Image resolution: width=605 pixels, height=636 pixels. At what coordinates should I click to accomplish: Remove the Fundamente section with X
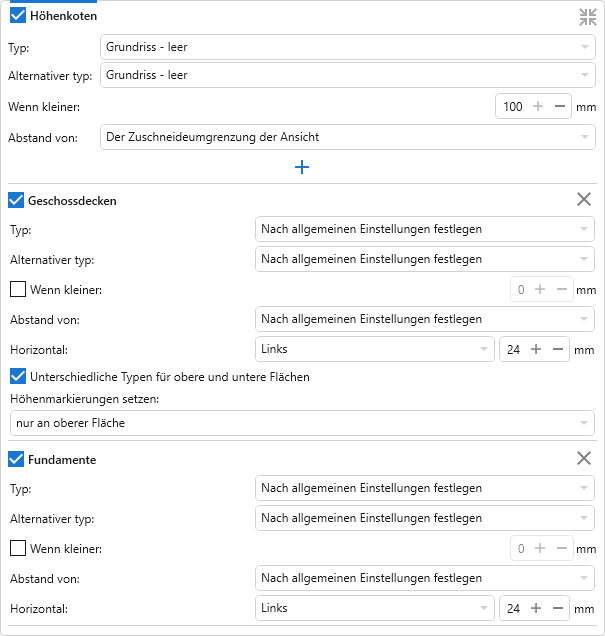point(584,458)
